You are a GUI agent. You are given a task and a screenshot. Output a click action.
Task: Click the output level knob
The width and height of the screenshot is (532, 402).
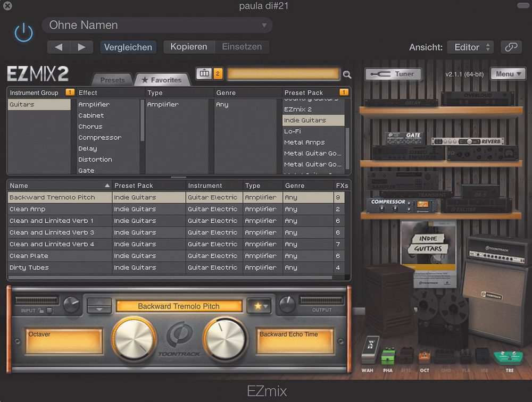point(287,304)
